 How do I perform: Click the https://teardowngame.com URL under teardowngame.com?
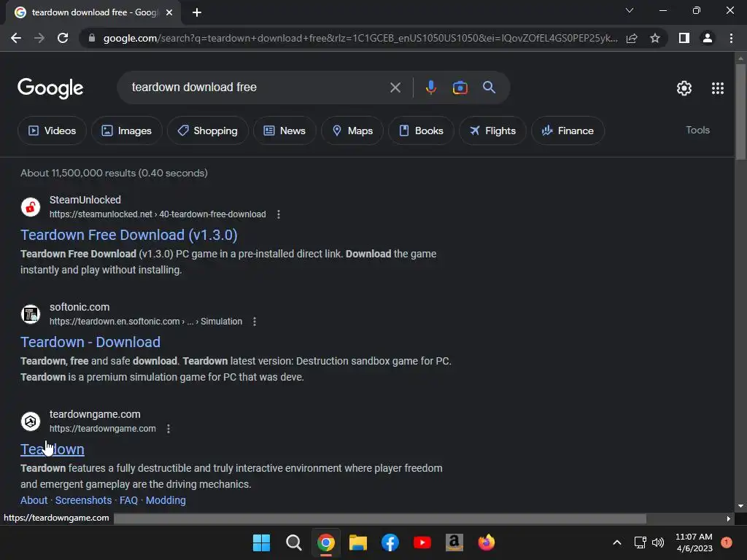pyautogui.click(x=103, y=429)
